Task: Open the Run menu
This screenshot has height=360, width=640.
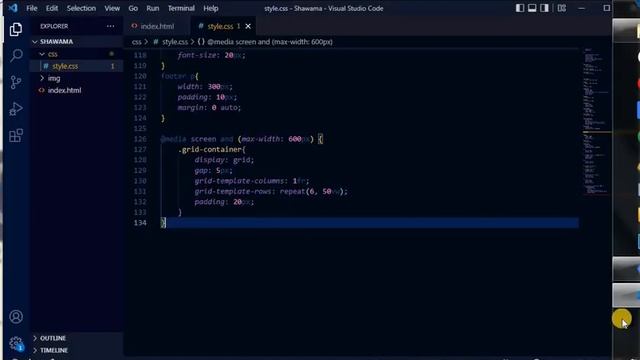Action: click(x=153, y=8)
